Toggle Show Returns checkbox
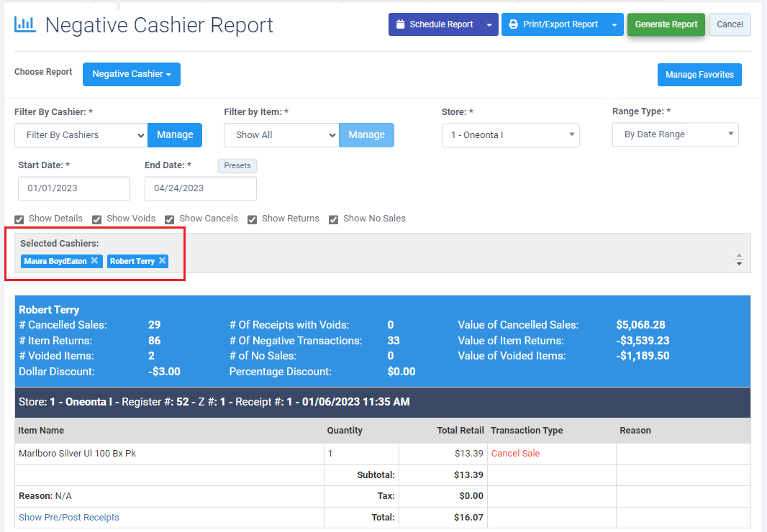Screen dimensions: 767x532 pos(252,219)
